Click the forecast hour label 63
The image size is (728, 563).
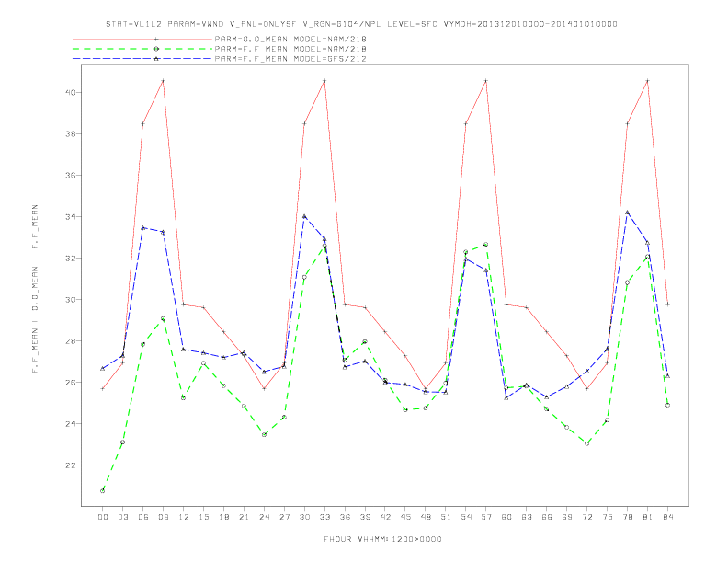point(527,517)
